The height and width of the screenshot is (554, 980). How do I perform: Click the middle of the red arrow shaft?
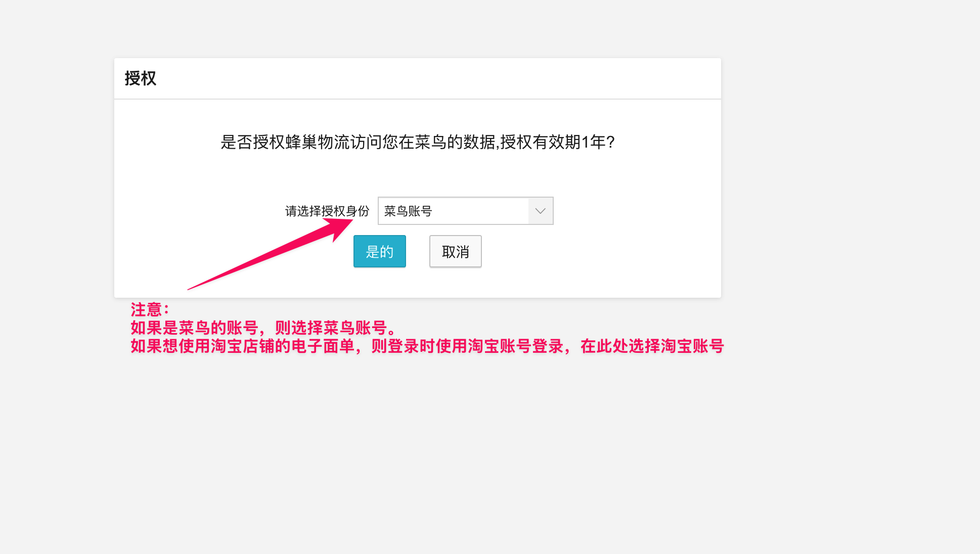tap(263, 258)
